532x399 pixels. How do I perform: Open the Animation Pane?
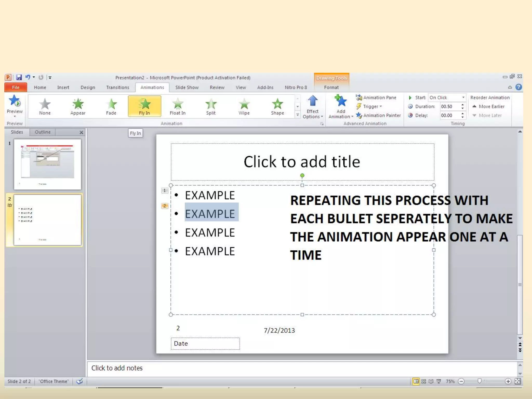point(376,97)
